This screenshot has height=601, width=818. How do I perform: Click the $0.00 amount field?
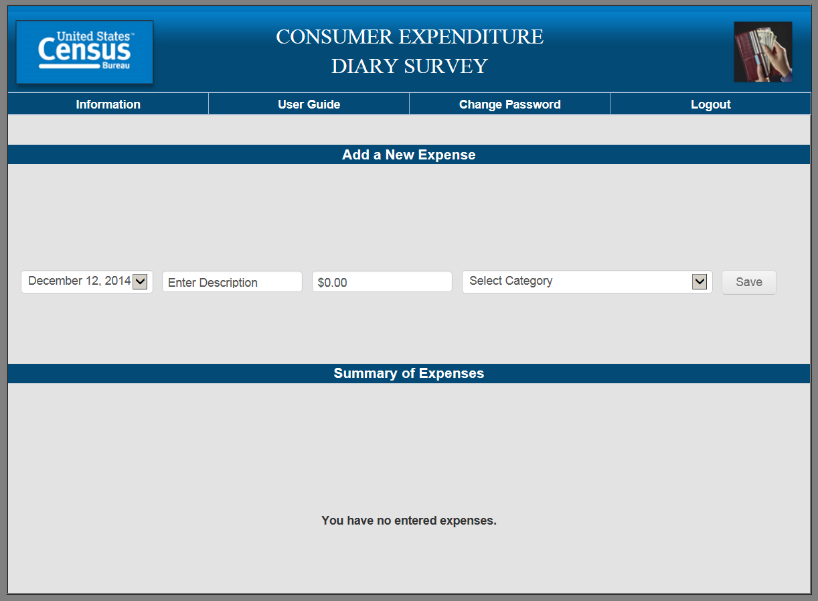coord(382,282)
